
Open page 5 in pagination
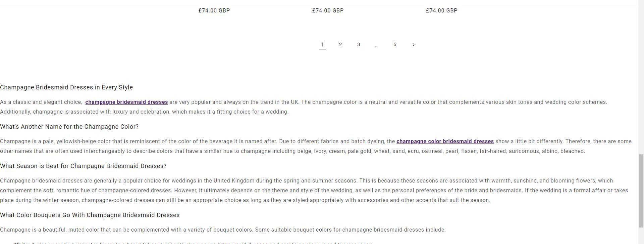(395, 45)
